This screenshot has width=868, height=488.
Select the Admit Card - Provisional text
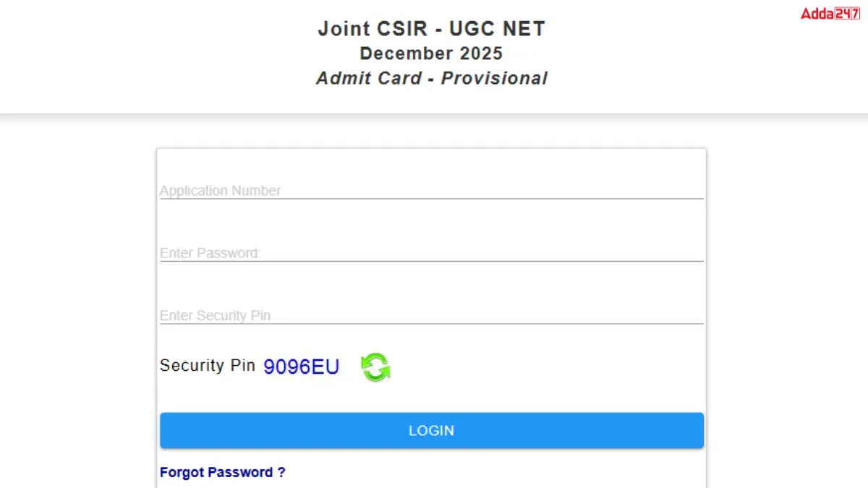tap(431, 78)
